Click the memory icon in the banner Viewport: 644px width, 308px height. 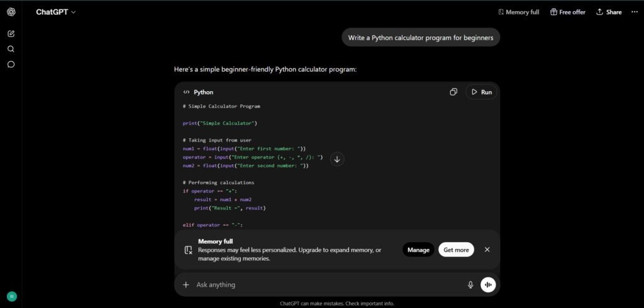pyautogui.click(x=189, y=250)
